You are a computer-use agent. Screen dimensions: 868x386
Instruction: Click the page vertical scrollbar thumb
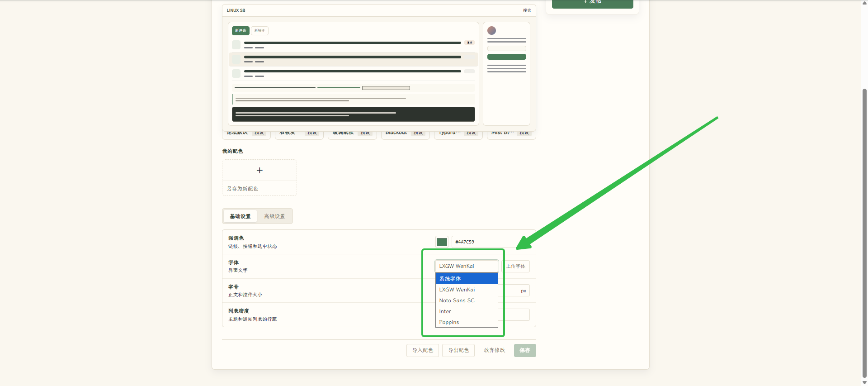[x=864, y=233]
